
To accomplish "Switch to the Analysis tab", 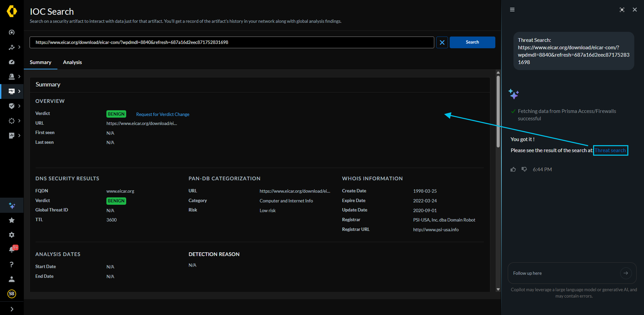I will (72, 62).
